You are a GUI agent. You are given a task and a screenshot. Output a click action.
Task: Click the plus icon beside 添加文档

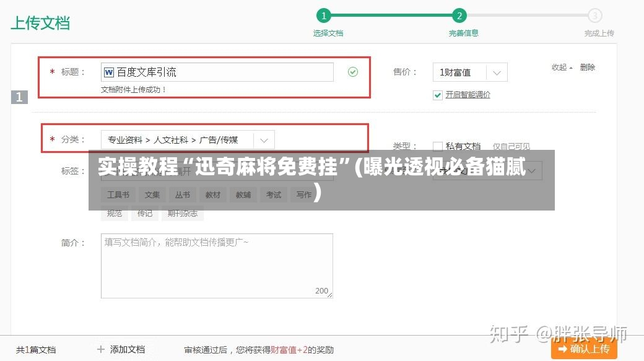point(100,349)
